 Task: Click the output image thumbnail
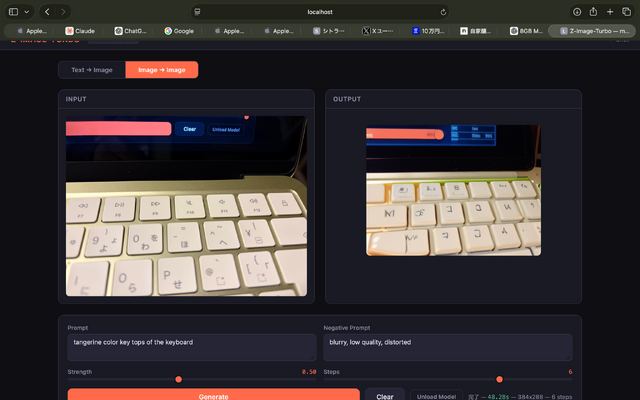[453, 190]
